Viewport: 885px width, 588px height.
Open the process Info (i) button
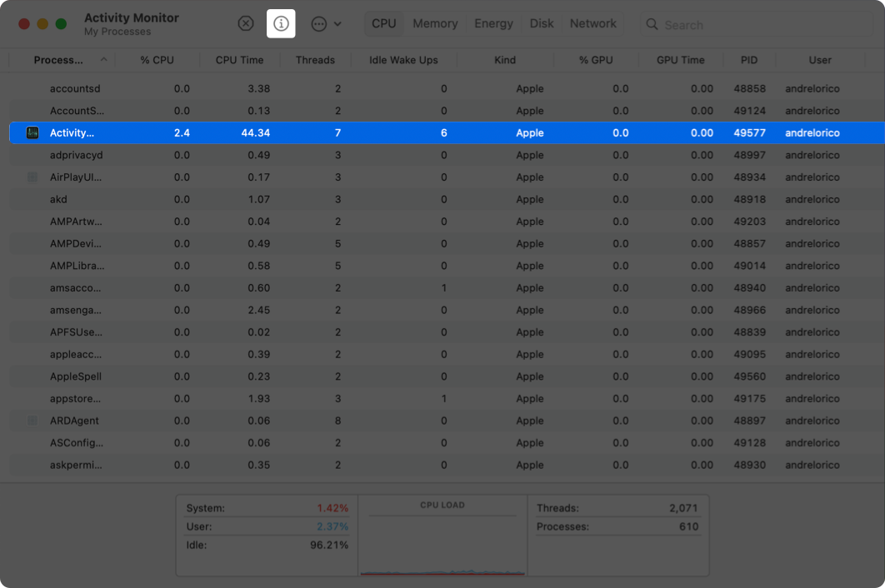(281, 23)
